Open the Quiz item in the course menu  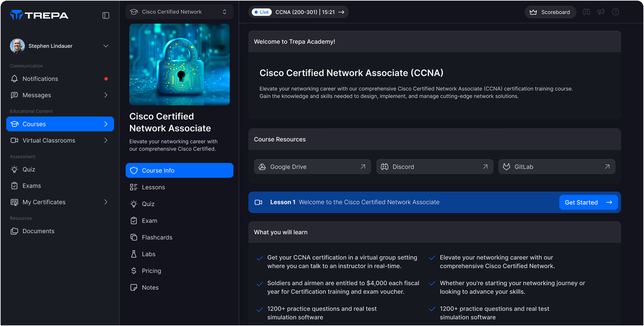click(x=179, y=204)
